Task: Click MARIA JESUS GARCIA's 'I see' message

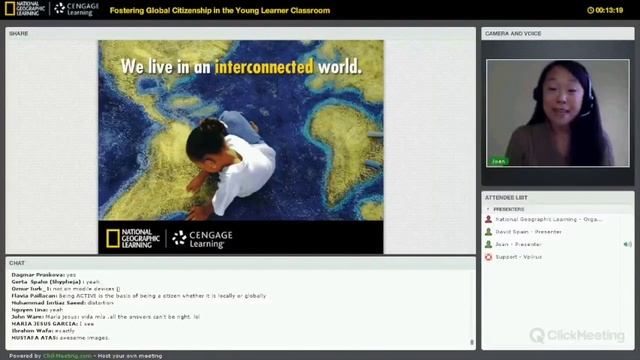Action: pyautogui.click(x=53, y=324)
